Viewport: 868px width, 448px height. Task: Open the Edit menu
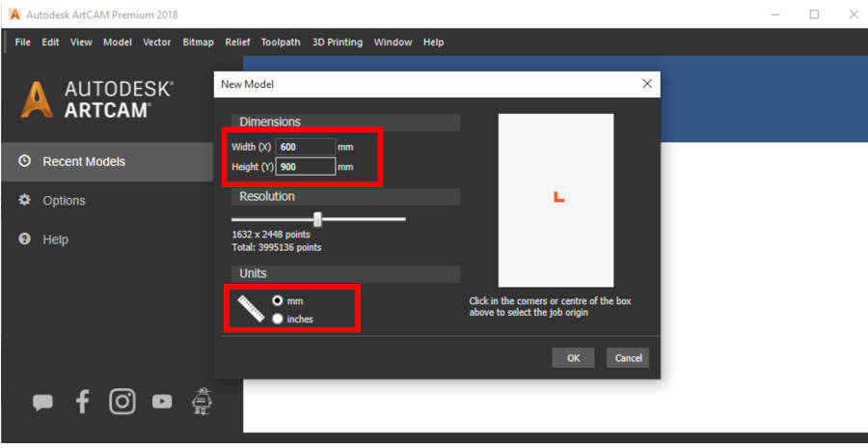(x=50, y=42)
